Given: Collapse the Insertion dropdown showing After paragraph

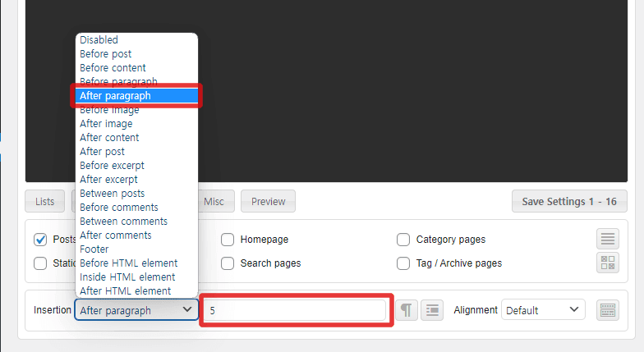Looking at the screenshot, I should pyautogui.click(x=136, y=310).
